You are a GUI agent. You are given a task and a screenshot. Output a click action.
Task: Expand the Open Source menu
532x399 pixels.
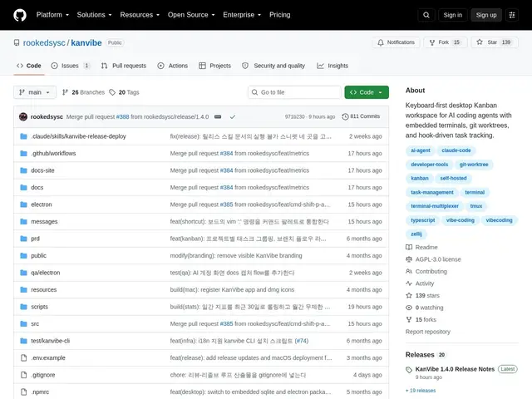click(191, 15)
